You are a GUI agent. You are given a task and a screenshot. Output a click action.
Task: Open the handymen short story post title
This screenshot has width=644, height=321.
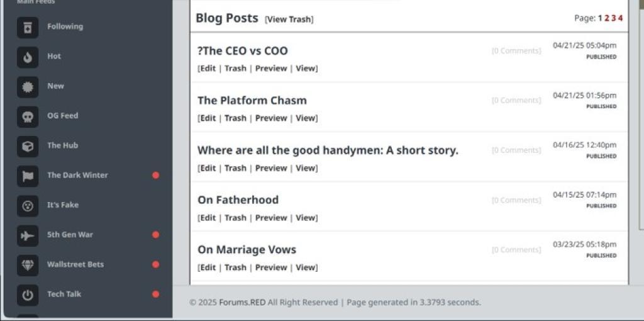pyautogui.click(x=328, y=150)
